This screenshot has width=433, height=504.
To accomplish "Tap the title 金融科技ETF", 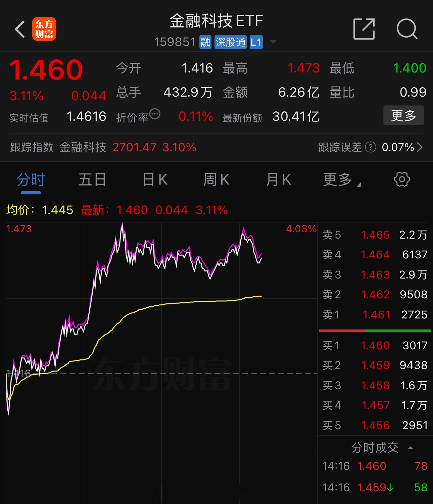I will pyautogui.click(x=216, y=21).
